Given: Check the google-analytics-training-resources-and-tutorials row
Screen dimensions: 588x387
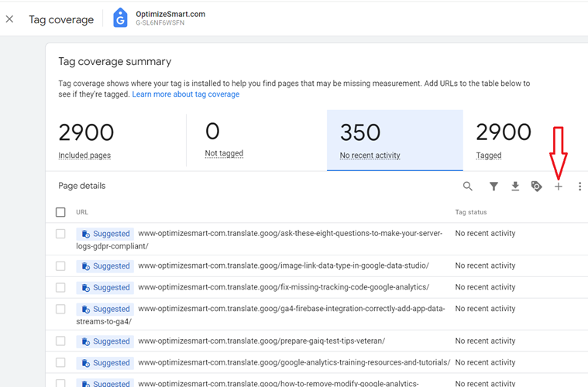Looking at the screenshot, I should 60,363.
